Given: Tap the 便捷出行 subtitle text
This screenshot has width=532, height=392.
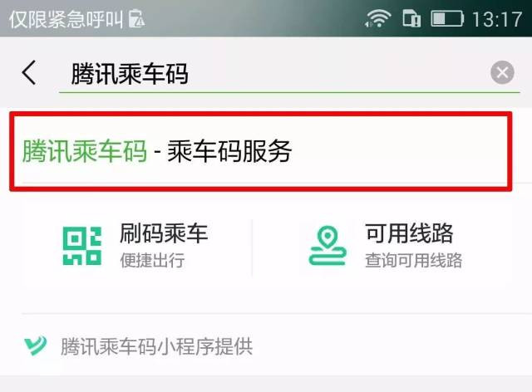Looking at the screenshot, I should [x=152, y=261].
